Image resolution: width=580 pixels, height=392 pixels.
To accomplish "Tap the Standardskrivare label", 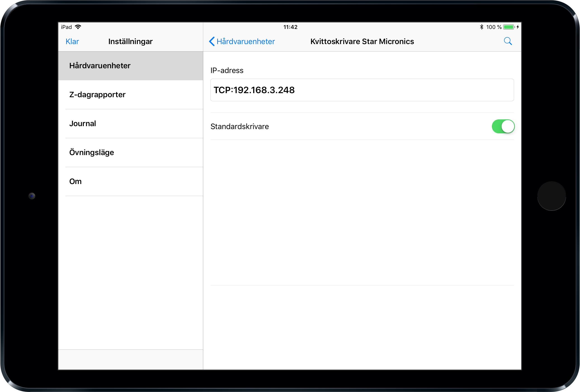I will [239, 127].
